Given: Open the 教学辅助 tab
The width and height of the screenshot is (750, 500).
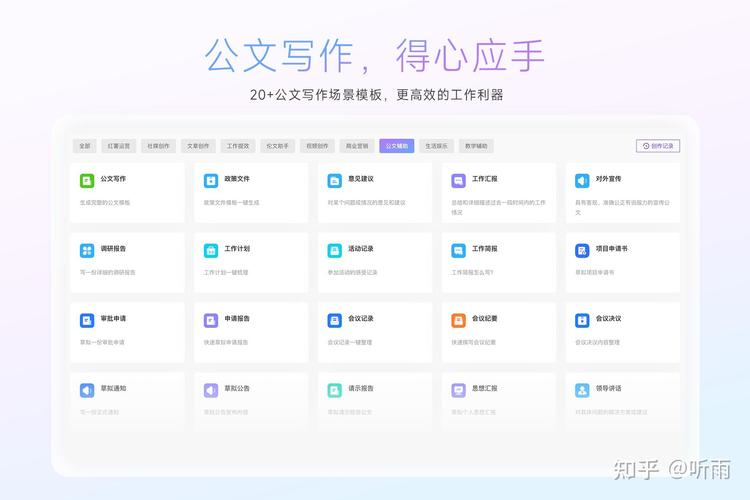Looking at the screenshot, I should tap(476, 146).
